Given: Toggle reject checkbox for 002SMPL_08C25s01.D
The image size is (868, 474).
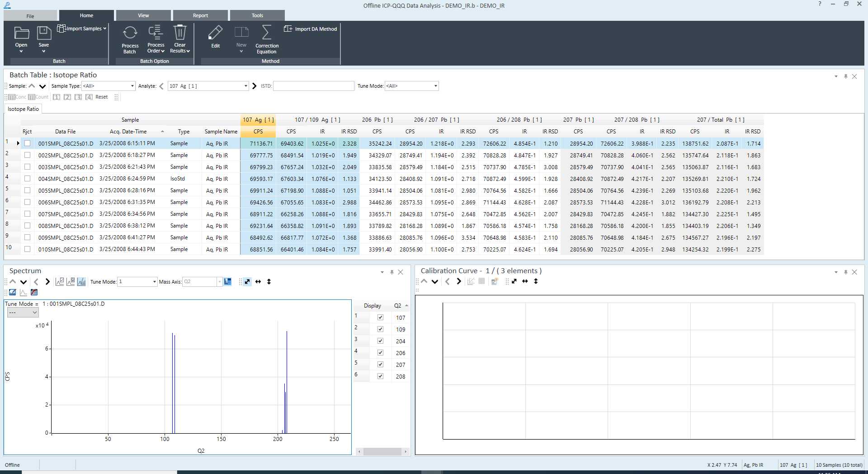Looking at the screenshot, I should (x=28, y=155).
